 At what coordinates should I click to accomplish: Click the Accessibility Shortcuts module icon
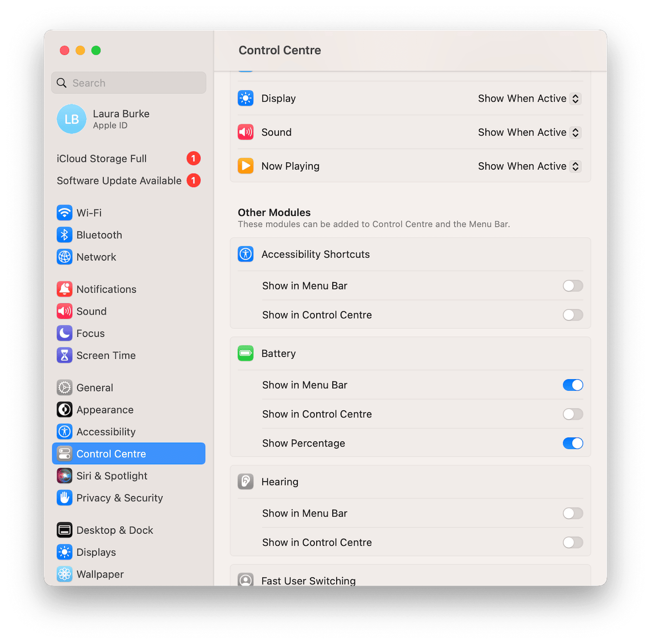(245, 254)
